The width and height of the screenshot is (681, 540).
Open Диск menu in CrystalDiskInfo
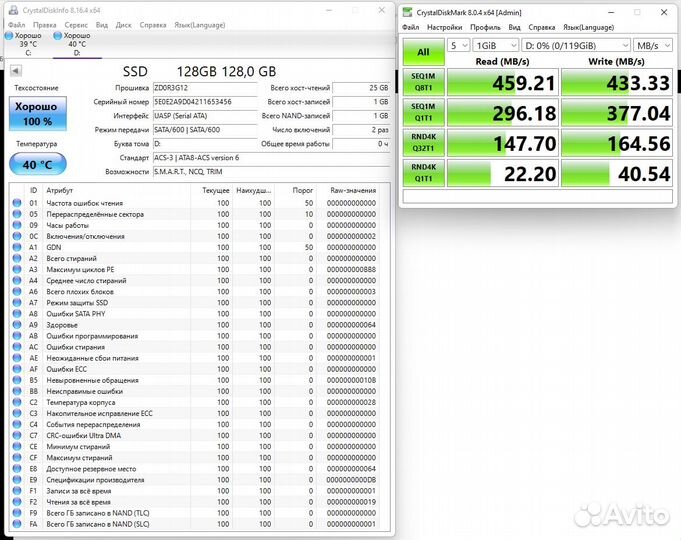click(123, 25)
